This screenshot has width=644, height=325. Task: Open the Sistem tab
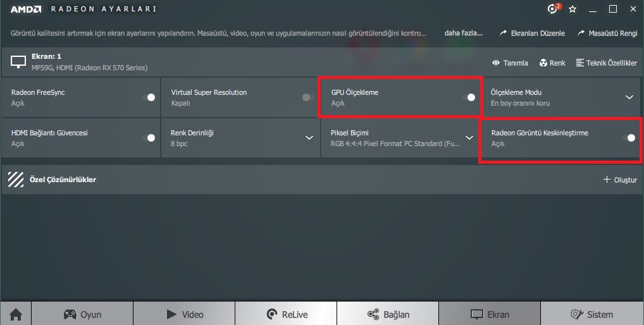(x=592, y=315)
